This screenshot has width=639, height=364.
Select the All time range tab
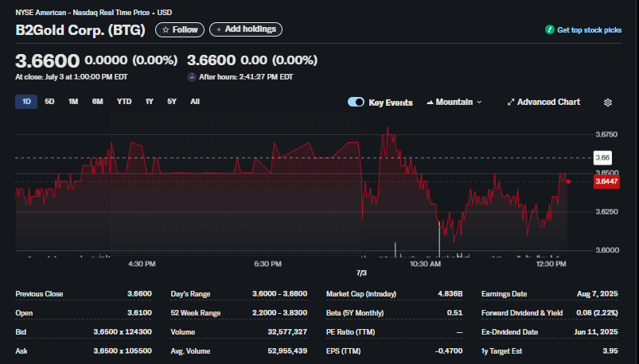pyautogui.click(x=195, y=102)
